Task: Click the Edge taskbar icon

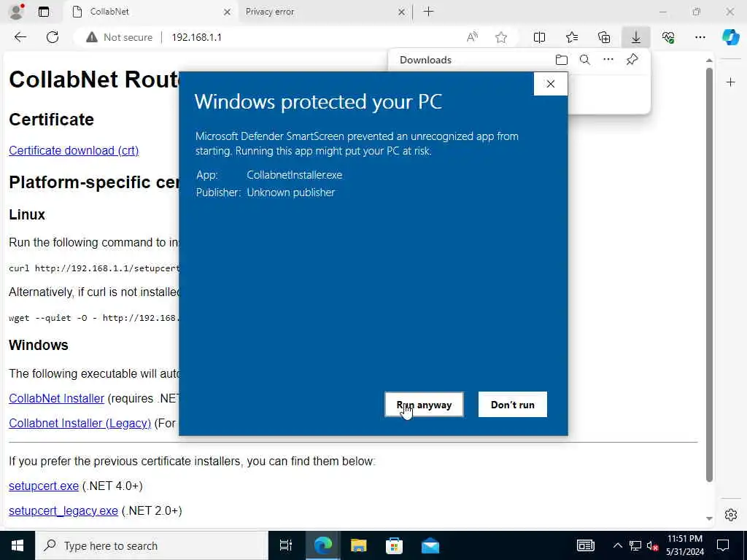Action: [323, 545]
